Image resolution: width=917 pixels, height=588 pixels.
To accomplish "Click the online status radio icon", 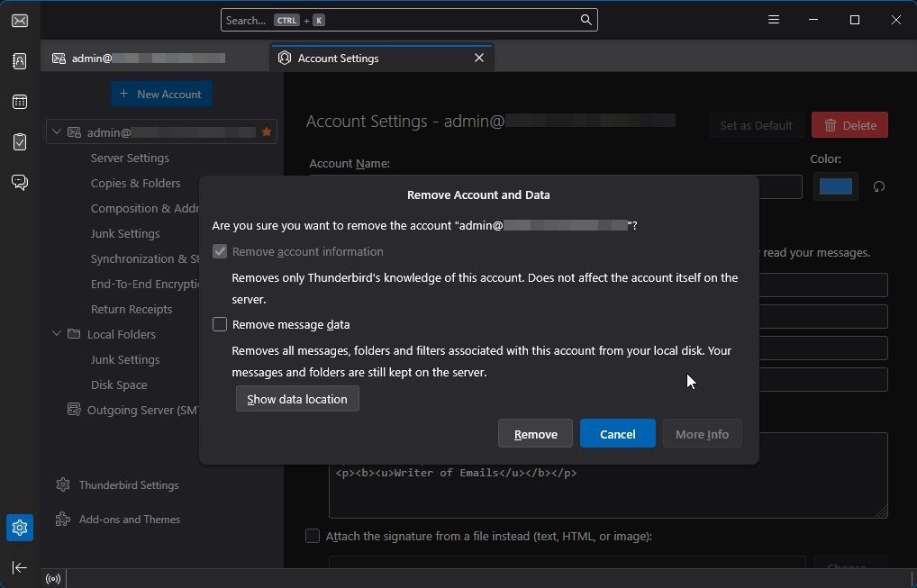I will (53, 579).
